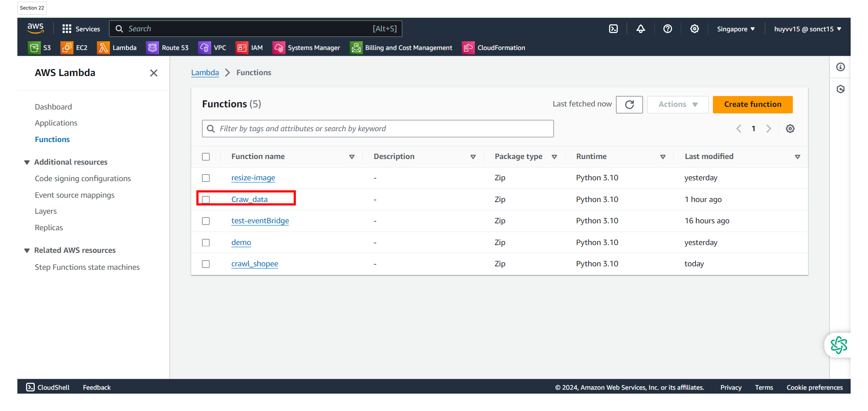Click the Create function button
The height and width of the screenshot is (411, 868).
[x=752, y=105]
